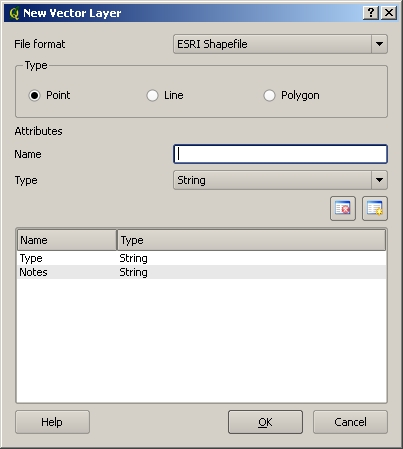The height and width of the screenshot is (449, 403).
Task: Select the Type attribute row
Action: [201, 258]
